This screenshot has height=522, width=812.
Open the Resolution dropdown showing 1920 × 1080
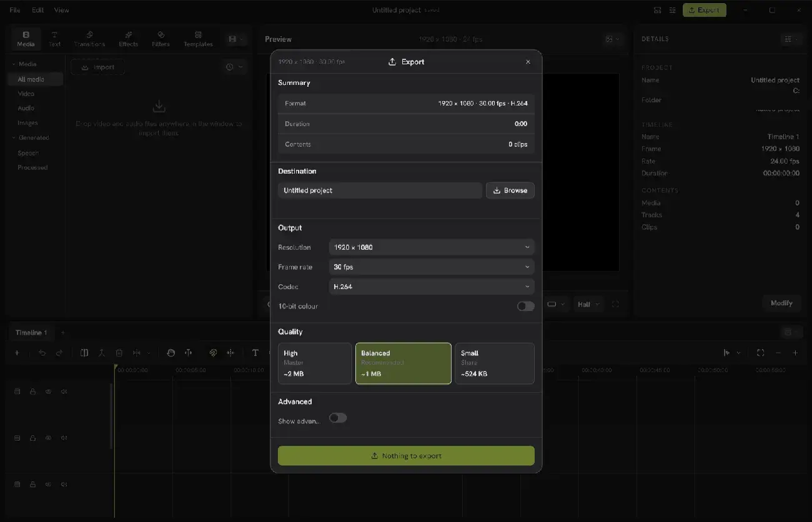click(x=432, y=247)
